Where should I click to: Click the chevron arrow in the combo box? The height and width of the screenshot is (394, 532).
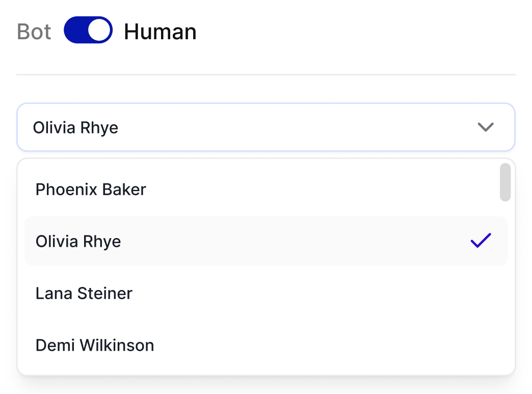486,127
